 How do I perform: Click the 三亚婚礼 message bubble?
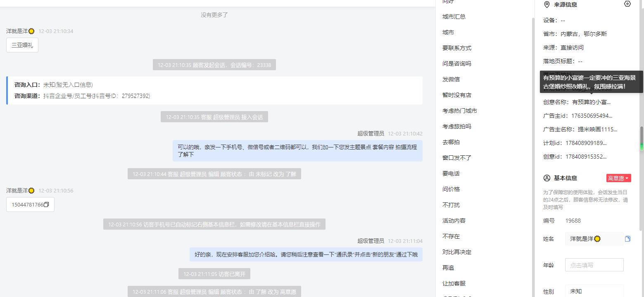(22, 45)
